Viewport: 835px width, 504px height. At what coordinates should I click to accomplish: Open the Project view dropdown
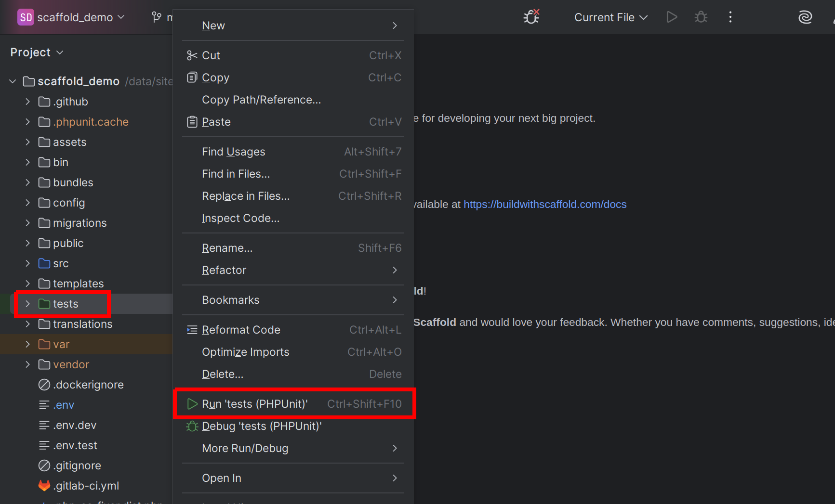tap(37, 52)
